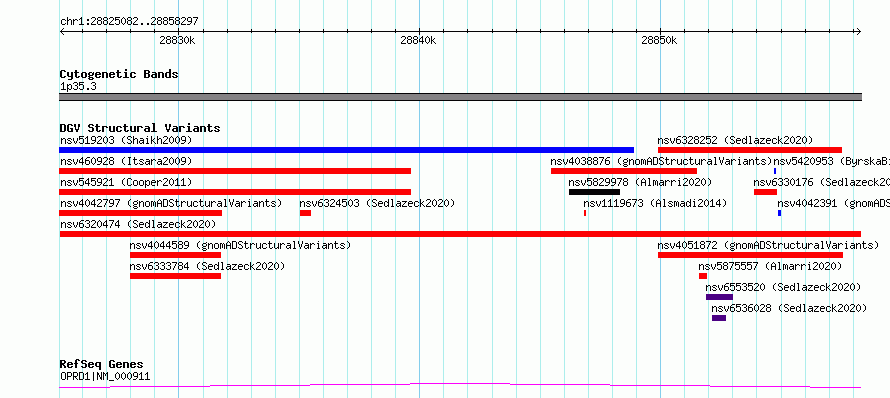This screenshot has height=398, width=890.
Task: Open the nsv460928 (Itsara2009) label
Action: pyautogui.click(x=126, y=161)
